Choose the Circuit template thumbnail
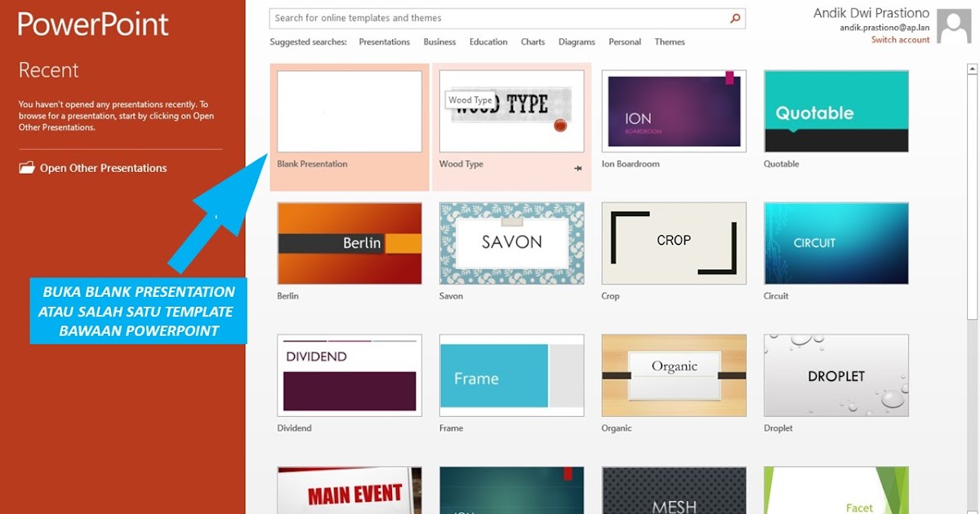 tap(836, 243)
